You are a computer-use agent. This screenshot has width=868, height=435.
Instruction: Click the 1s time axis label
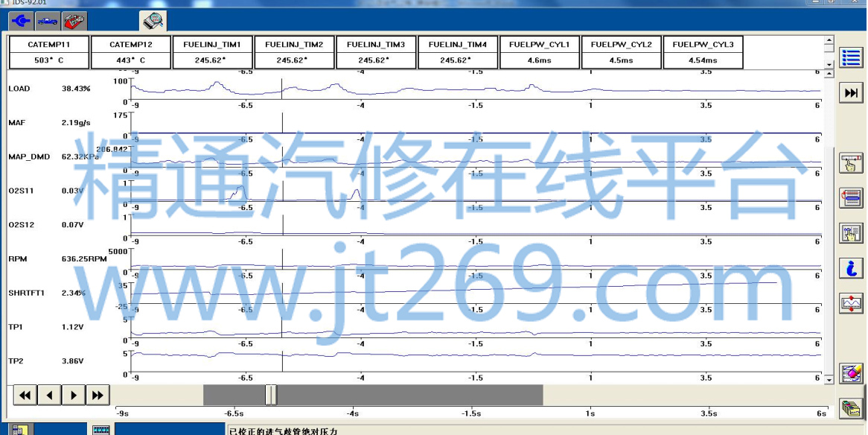(590, 413)
